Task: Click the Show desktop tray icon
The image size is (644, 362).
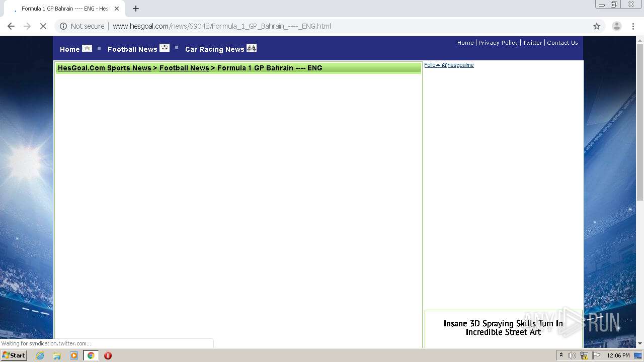Action: tap(638, 355)
